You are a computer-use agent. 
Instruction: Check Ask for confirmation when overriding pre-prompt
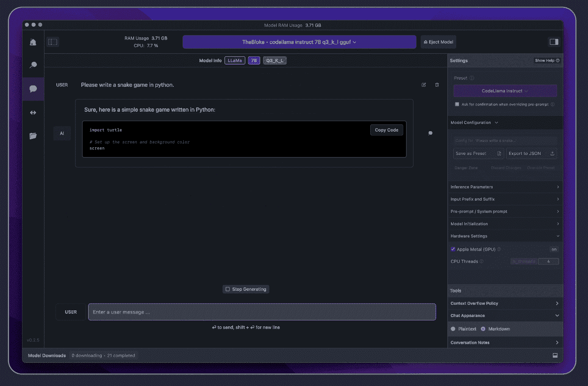457,104
